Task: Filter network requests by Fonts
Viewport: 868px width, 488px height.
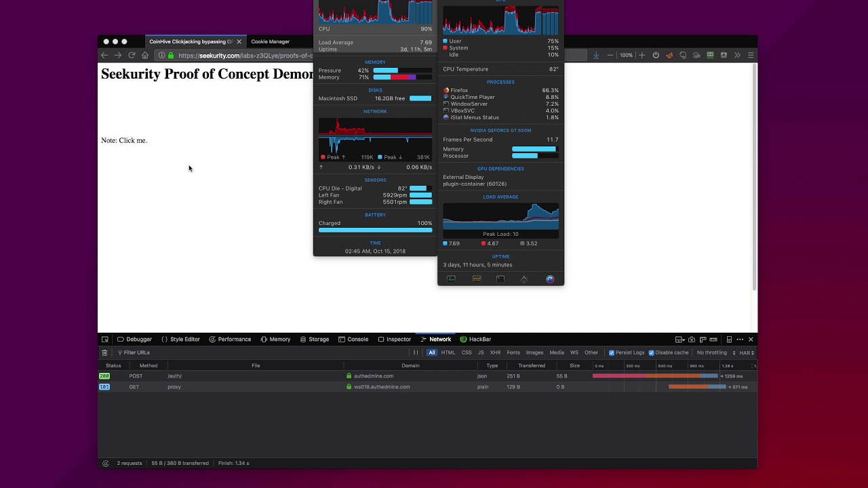Action: 513,352
